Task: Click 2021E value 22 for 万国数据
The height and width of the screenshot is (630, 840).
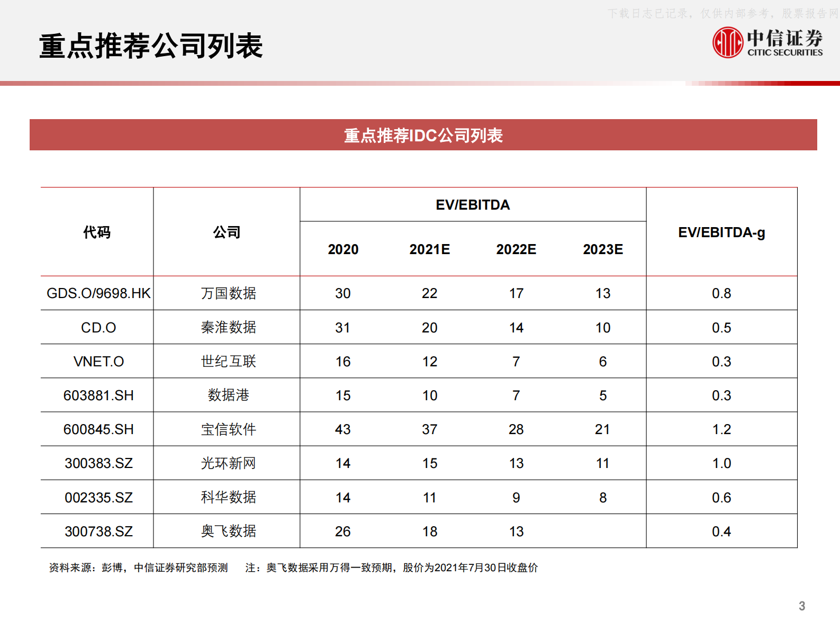Action: (429, 293)
